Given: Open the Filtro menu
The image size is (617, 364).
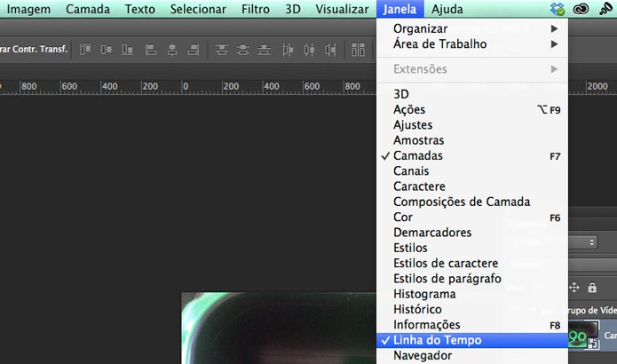Looking at the screenshot, I should [x=256, y=9].
